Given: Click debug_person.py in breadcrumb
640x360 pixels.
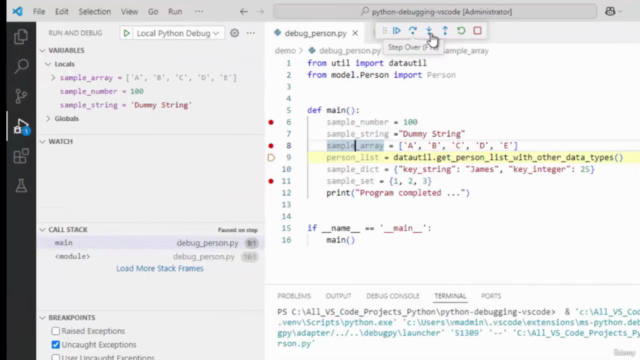Looking at the screenshot, I should pos(350,51).
